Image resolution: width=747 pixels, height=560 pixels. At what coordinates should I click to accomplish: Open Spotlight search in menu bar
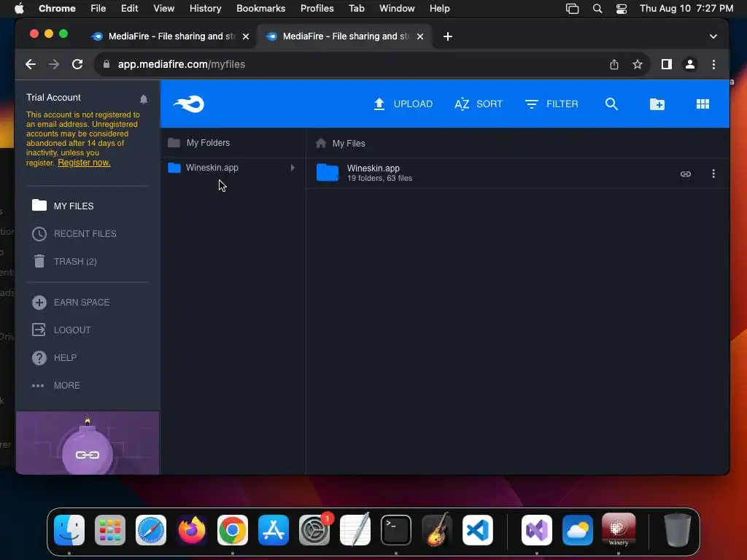[x=597, y=9]
